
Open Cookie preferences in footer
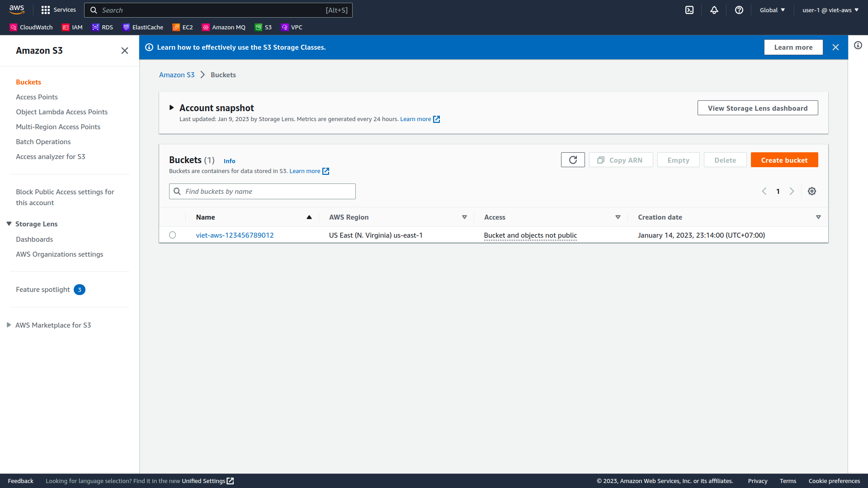coord(834,481)
